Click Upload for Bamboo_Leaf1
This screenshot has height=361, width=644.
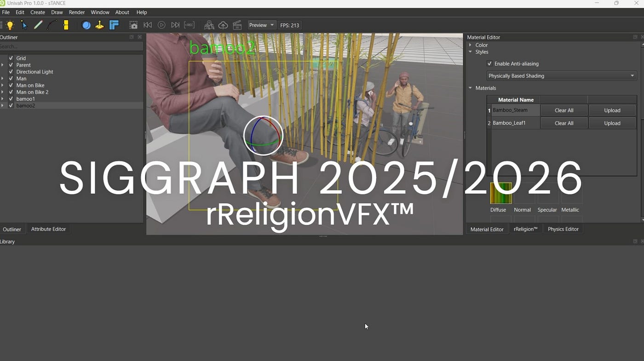click(x=612, y=123)
